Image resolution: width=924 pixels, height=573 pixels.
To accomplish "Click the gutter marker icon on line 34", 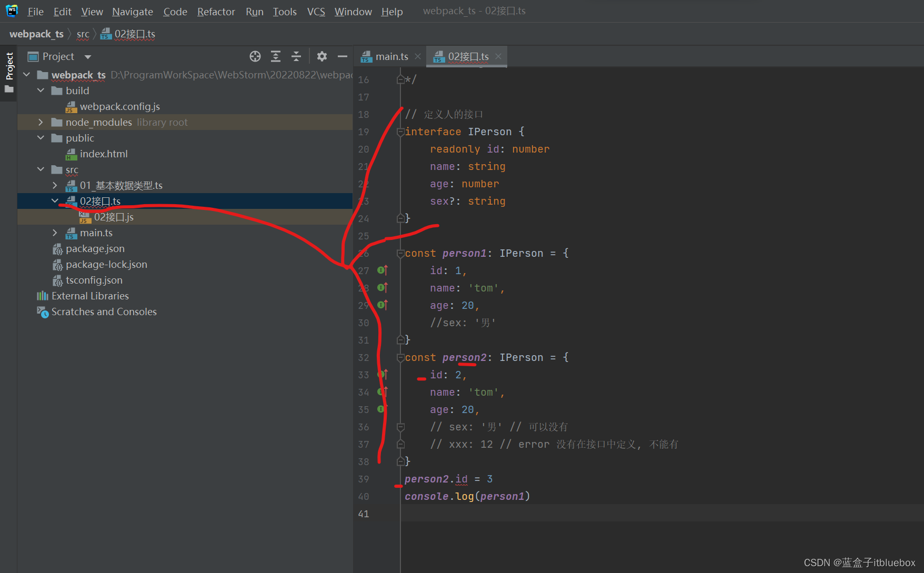I will (x=383, y=391).
